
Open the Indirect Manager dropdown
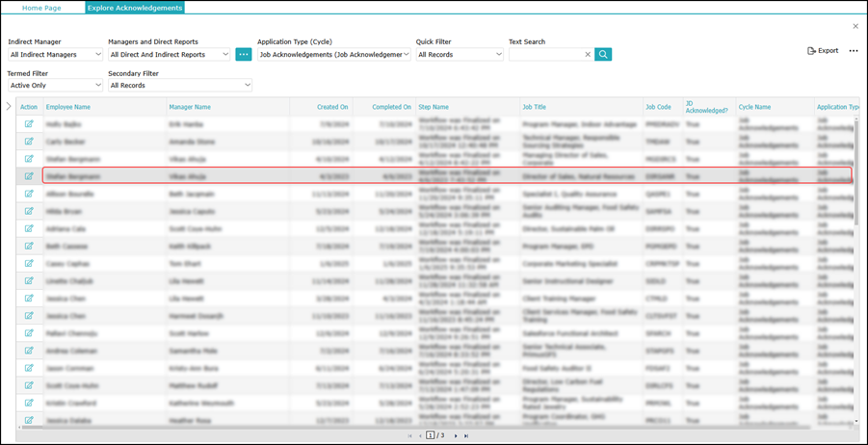pos(55,55)
